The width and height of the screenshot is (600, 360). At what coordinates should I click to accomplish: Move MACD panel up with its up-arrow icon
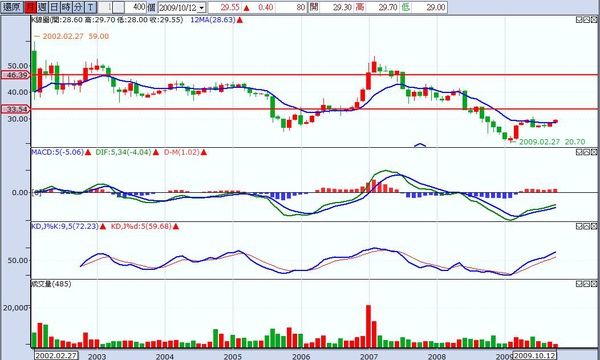point(586,152)
